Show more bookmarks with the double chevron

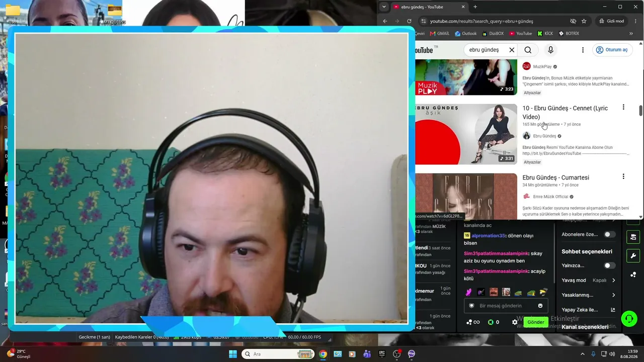pos(631,34)
